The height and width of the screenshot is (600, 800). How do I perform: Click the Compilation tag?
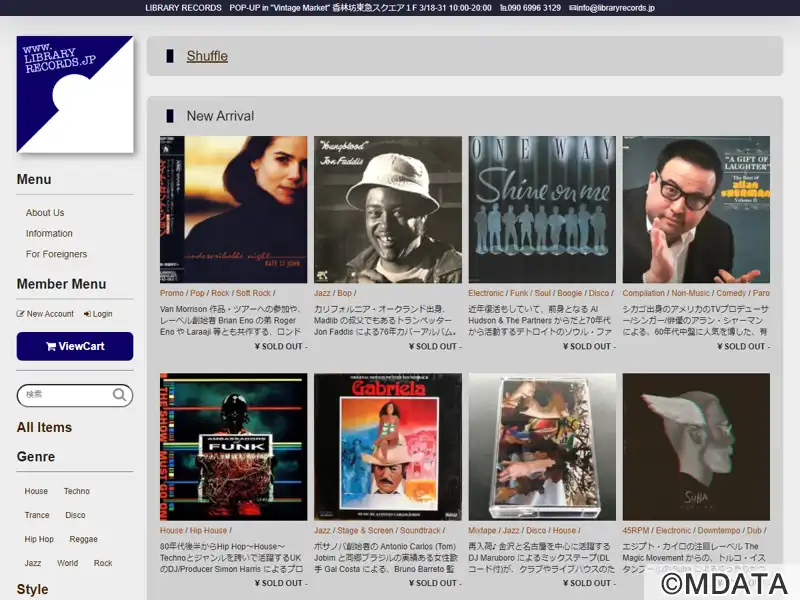pyautogui.click(x=643, y=293)
